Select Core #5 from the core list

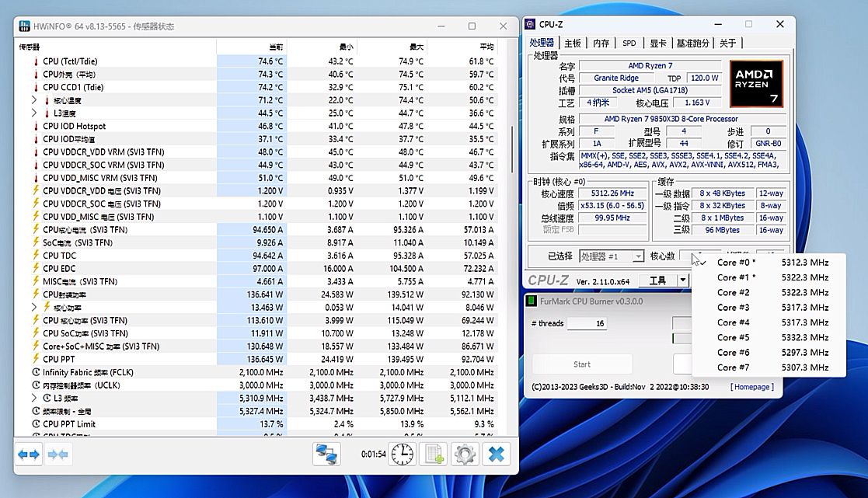734,338
